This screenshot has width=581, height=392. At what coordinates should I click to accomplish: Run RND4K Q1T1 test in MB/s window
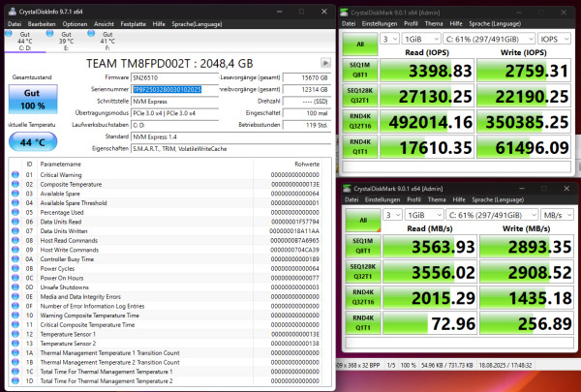[x=363, y=322]
